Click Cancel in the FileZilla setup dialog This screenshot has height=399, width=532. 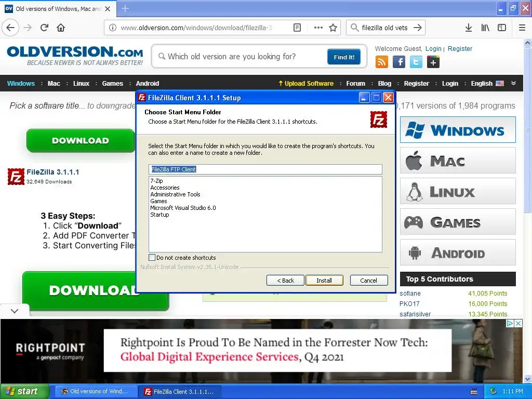tap(369, 280)
